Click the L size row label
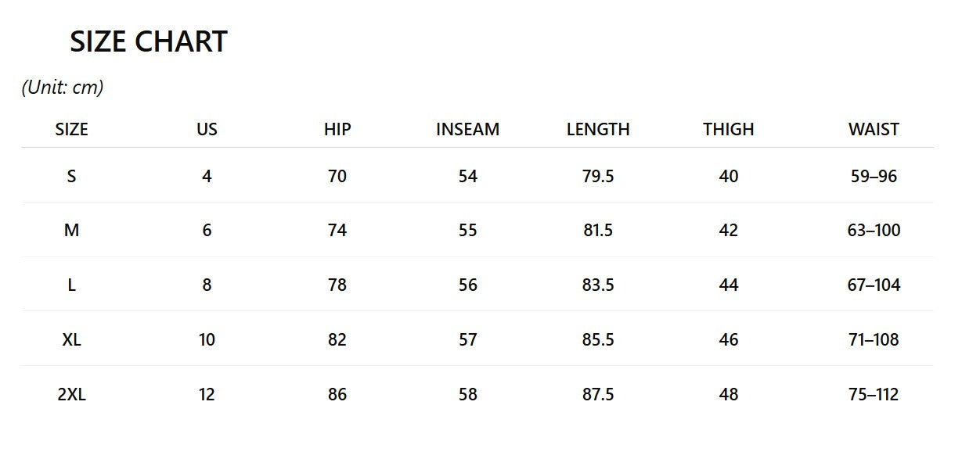 pos(71,285)
